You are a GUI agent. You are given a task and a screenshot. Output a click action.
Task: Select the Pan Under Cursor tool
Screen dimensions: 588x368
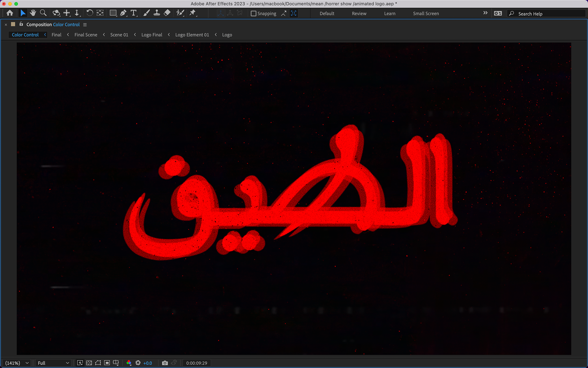point(66,13)
